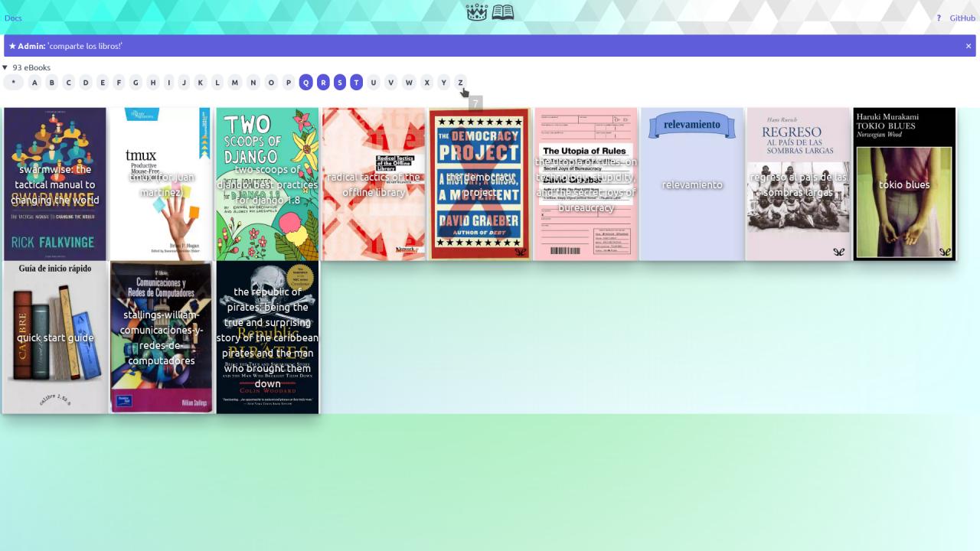Filter books by letter X

[427, 83]
